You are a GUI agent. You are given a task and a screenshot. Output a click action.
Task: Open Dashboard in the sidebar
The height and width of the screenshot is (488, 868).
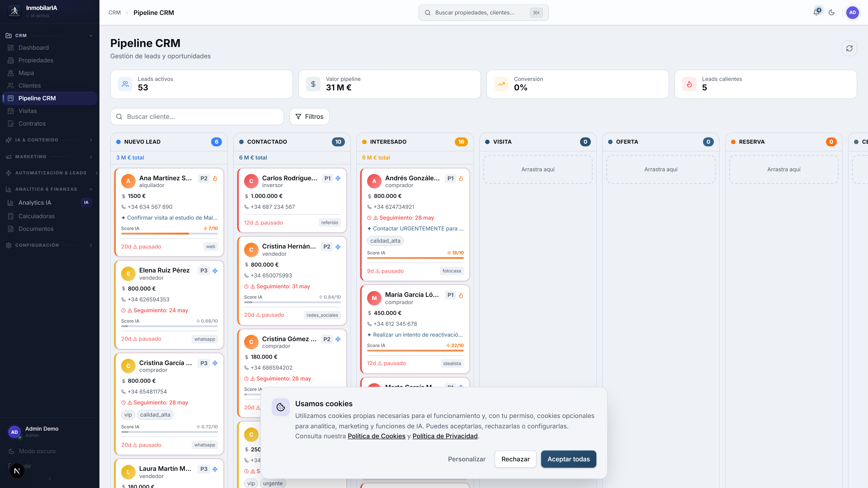tap(49, 48)
